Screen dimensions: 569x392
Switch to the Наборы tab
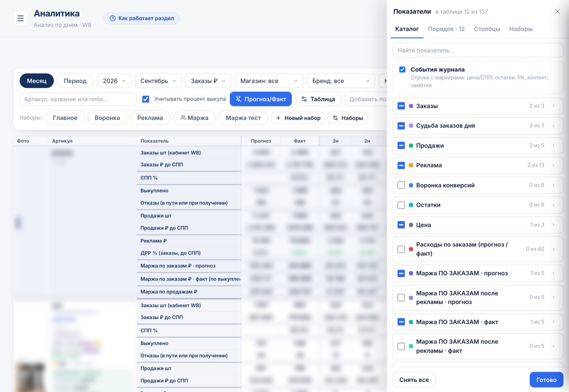coord(521,29)
